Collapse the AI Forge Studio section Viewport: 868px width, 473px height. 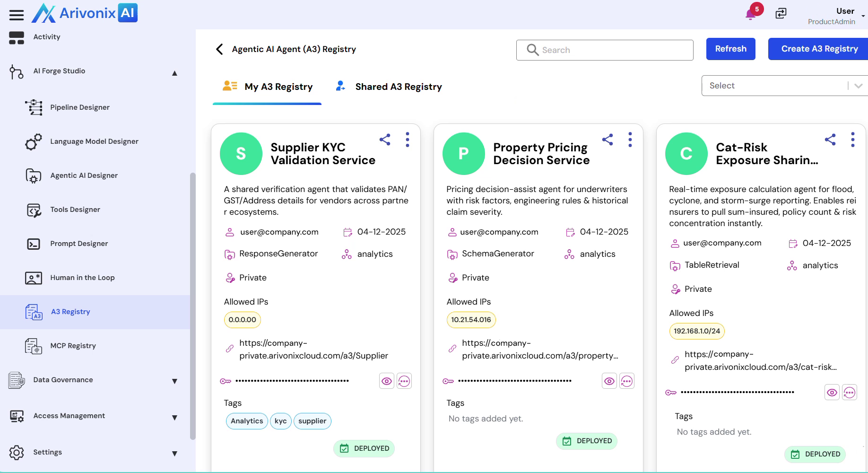(x=174, y=73)
